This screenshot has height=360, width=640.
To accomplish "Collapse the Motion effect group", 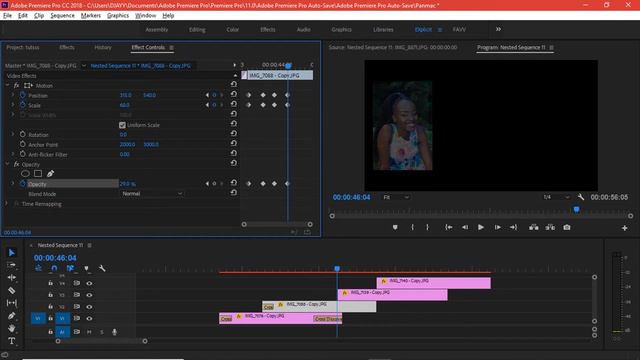I will tap(7, 85).
